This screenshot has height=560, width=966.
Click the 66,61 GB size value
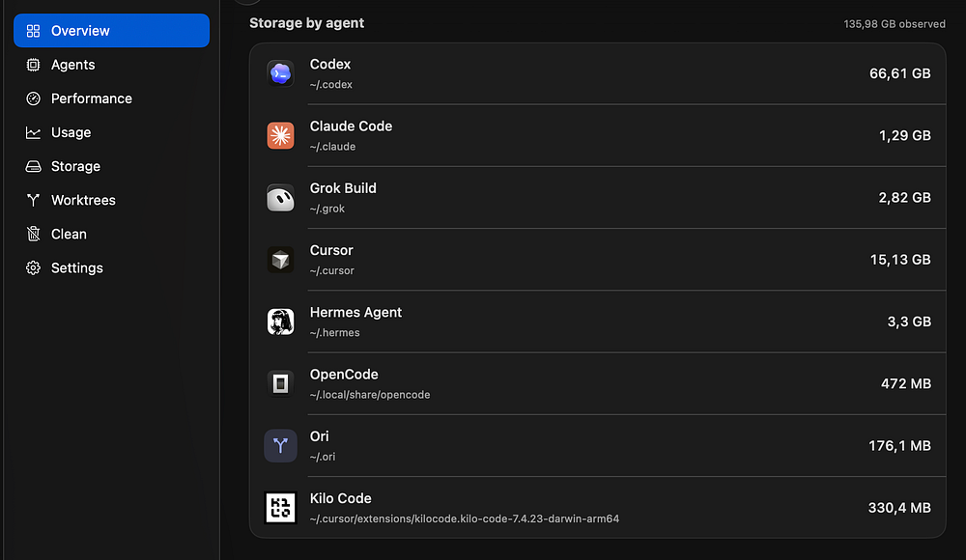click(x=899, y=74)
